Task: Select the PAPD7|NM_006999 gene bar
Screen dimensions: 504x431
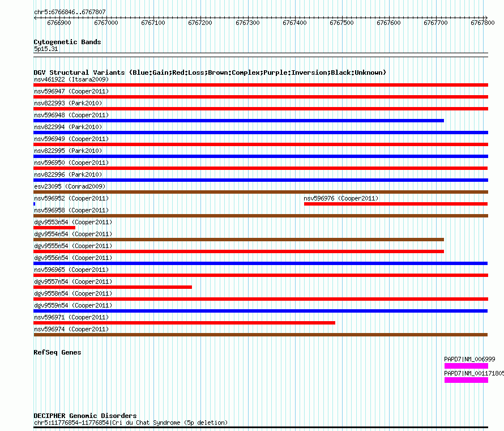Action: point(467,366)
